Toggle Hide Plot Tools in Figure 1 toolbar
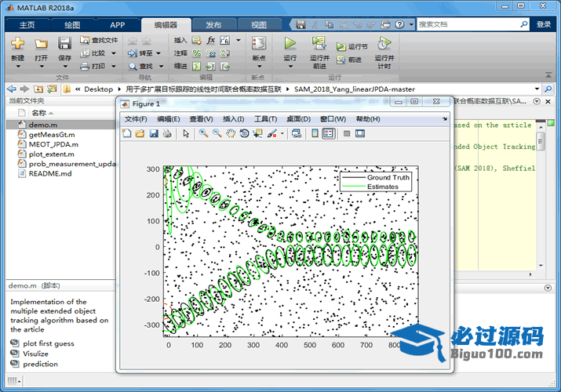This screenshot has height=392, width=561. click(x=346, y=133)
